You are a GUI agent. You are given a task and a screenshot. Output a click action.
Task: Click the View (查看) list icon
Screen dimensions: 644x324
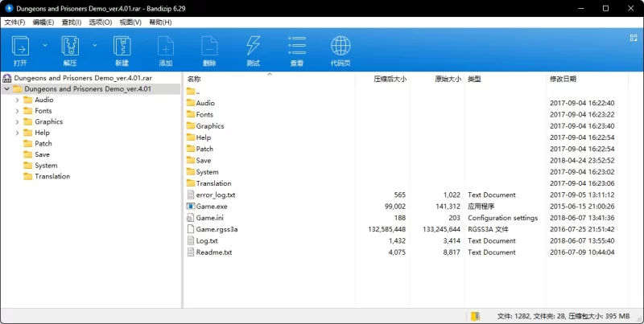pyautogui.click(x=297, y=46)
